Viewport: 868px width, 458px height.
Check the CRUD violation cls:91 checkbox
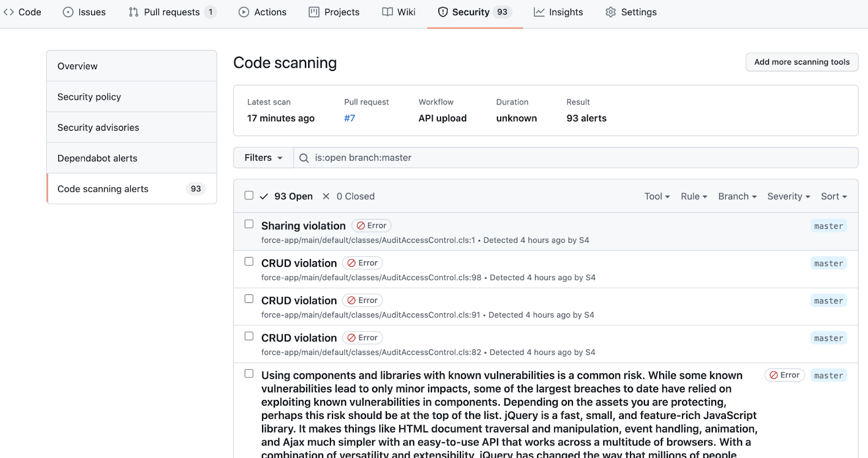(249, 299)
